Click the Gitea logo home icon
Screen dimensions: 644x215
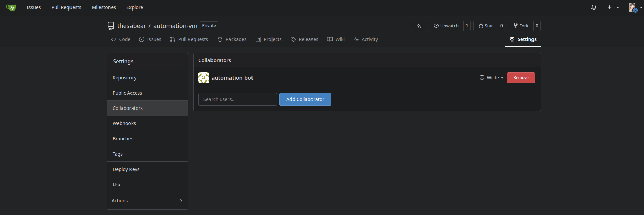tap(11, 7)
